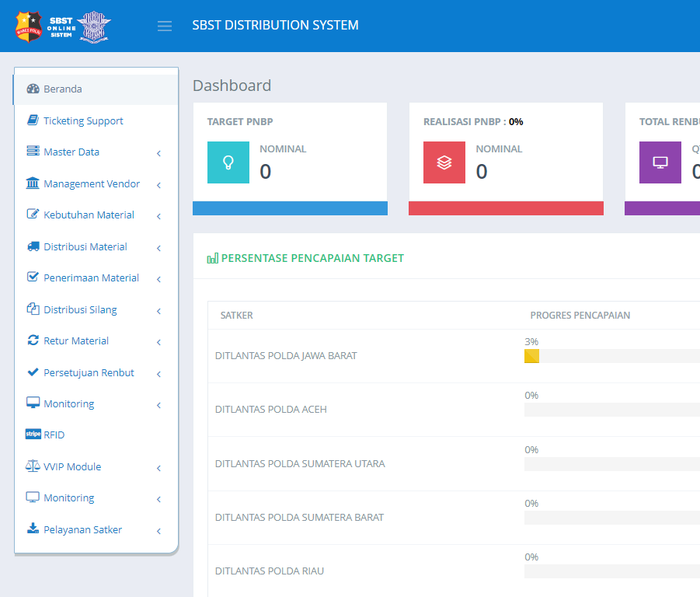The width and height of the screenshot is (700, 597).
Task: Click the Distribusi Material truck icon
Action: tap(33, 246)
